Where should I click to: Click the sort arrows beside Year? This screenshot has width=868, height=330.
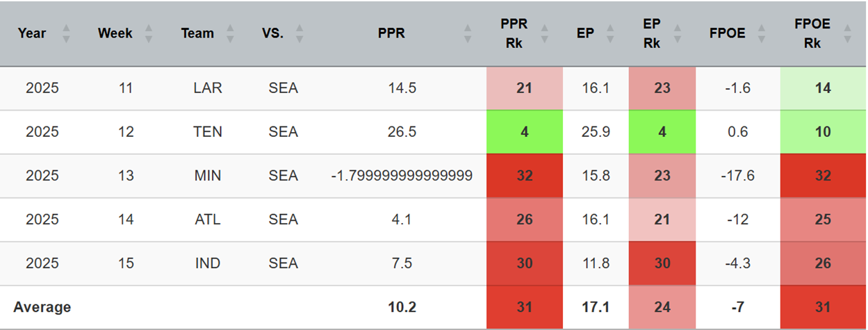66,33
